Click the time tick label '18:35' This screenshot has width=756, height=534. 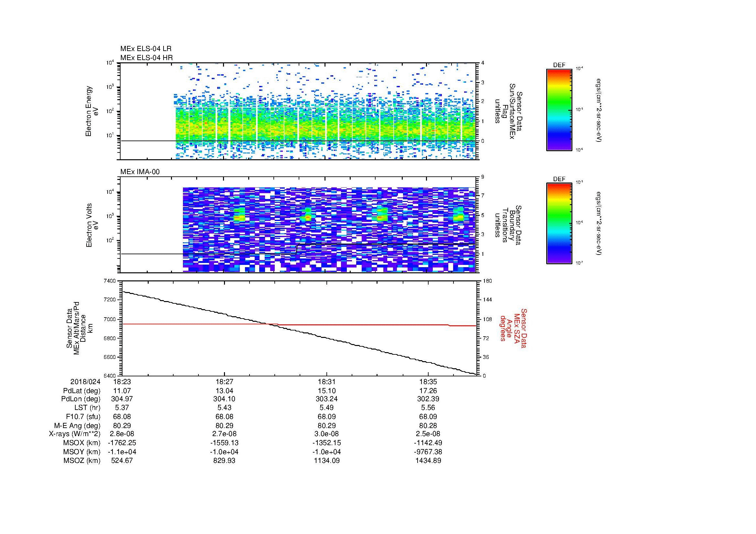coord(428,382)
